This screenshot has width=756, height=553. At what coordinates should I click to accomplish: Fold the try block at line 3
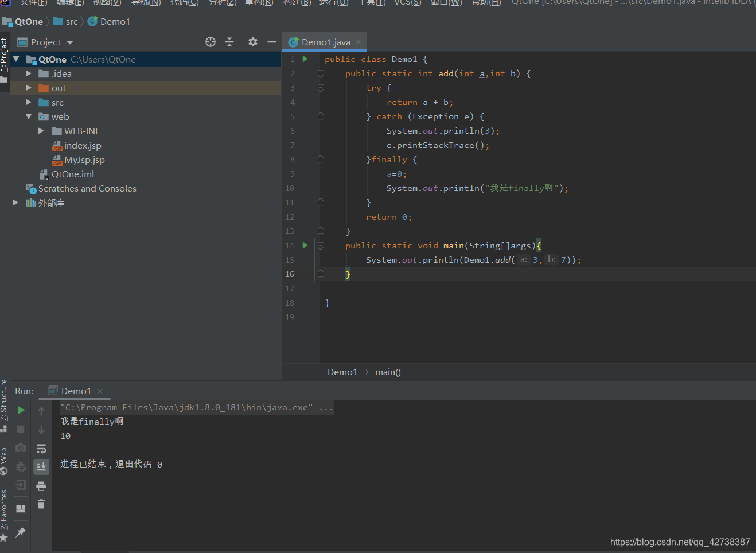[x=321, y=88]
